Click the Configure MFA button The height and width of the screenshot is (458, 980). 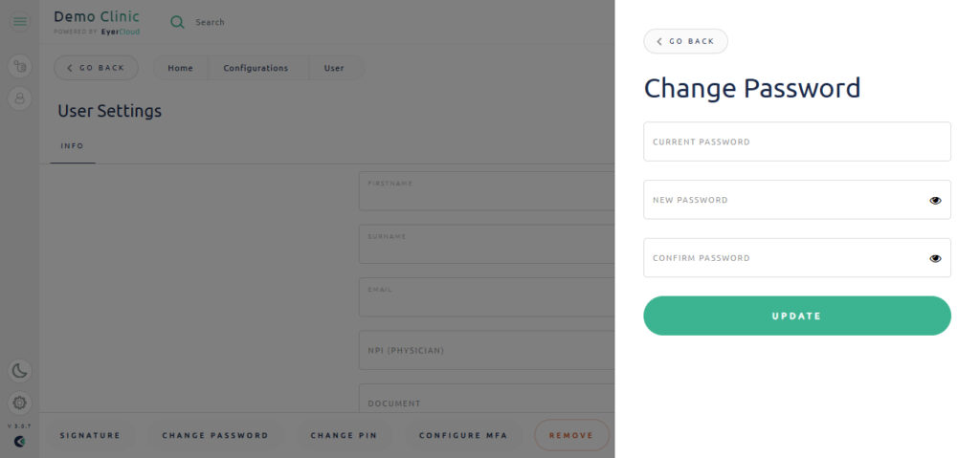(x=463, y=435)
